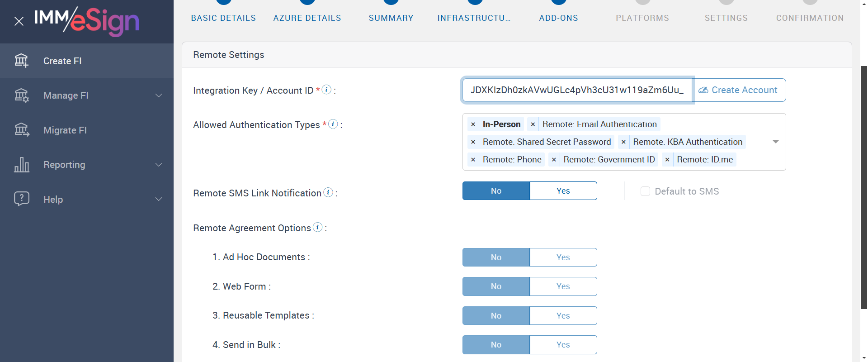Switch to the Add-Ons step

(559, 18)
